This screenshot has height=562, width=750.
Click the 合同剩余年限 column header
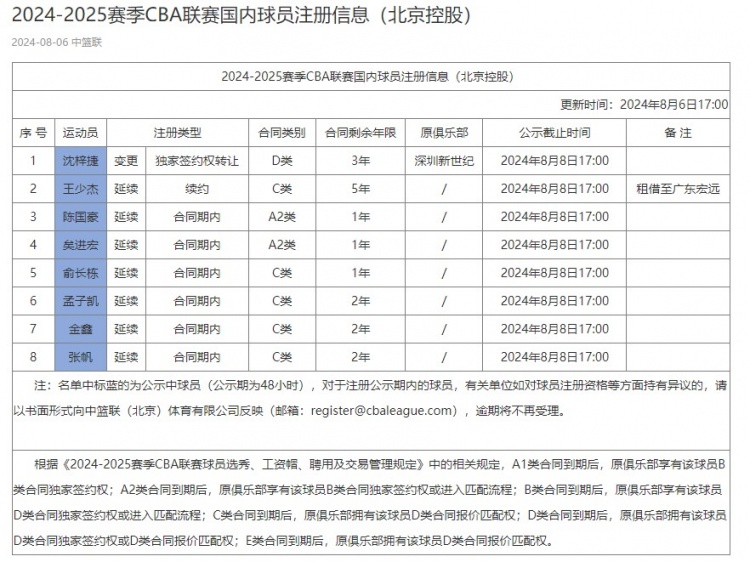(361, 132)
